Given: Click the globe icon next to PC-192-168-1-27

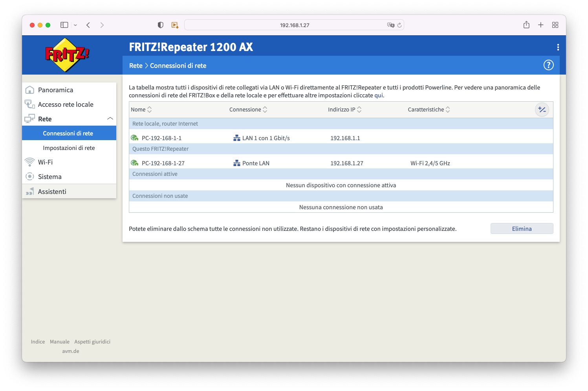Looking at the screenshot, I should click(135, 163).
